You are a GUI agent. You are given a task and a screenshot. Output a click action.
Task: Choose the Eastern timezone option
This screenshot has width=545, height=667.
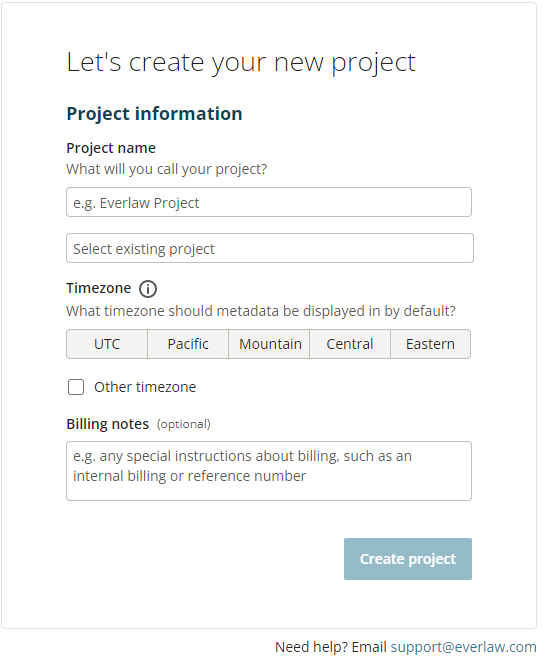431,344
